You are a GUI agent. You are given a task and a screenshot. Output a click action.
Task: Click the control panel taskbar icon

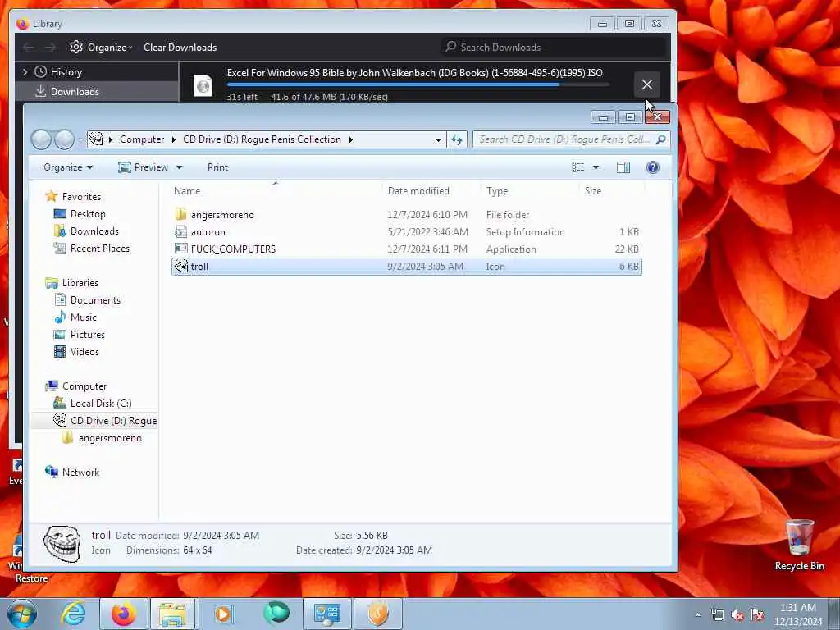[326, 614]
